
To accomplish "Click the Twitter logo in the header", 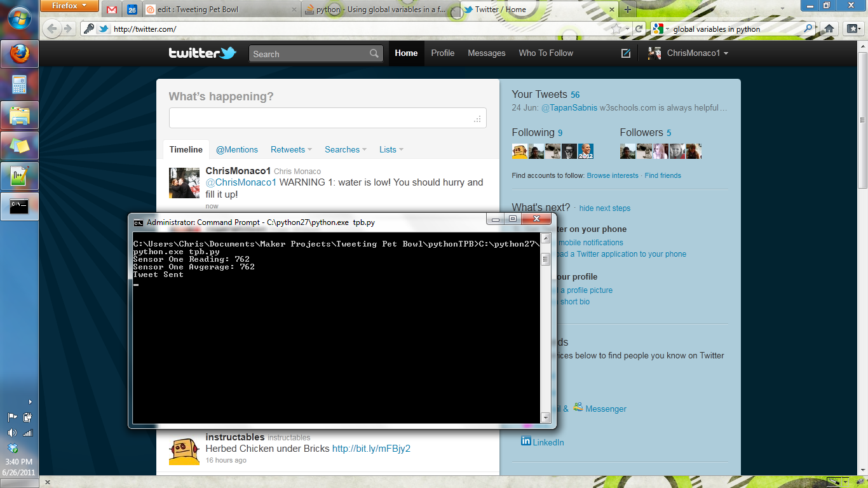I will (x=202, y=53).
